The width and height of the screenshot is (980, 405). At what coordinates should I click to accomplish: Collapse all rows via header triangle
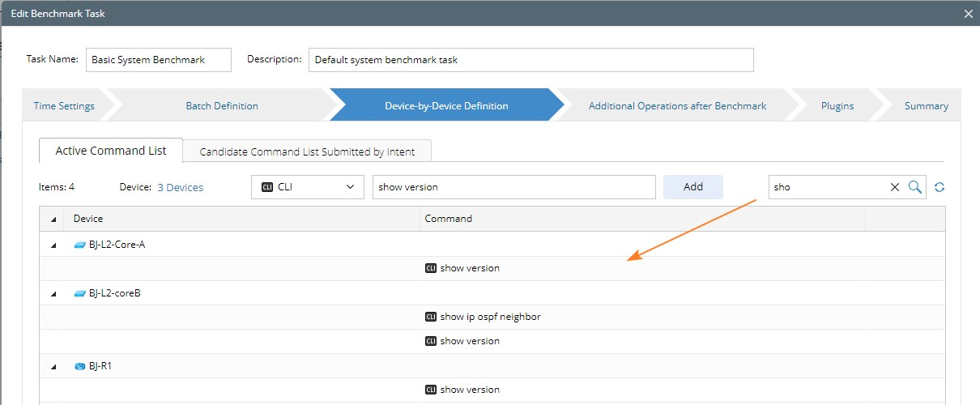pos(53,219)
